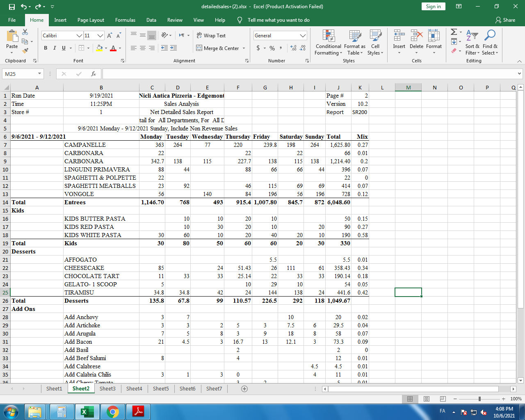This screenshot has width=525, height=420.
Task: Toggle Underline formatting
Action: 64,48
